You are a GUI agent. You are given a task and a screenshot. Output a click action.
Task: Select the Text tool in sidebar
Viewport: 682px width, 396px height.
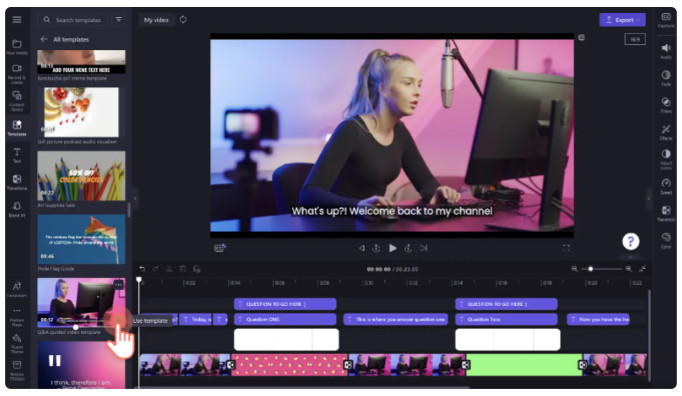click(17, 152)
